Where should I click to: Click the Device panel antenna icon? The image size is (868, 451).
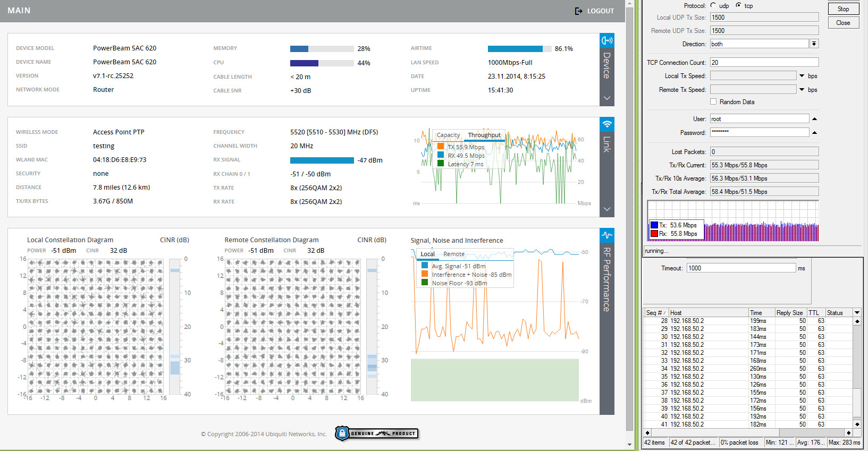(607, 40)
